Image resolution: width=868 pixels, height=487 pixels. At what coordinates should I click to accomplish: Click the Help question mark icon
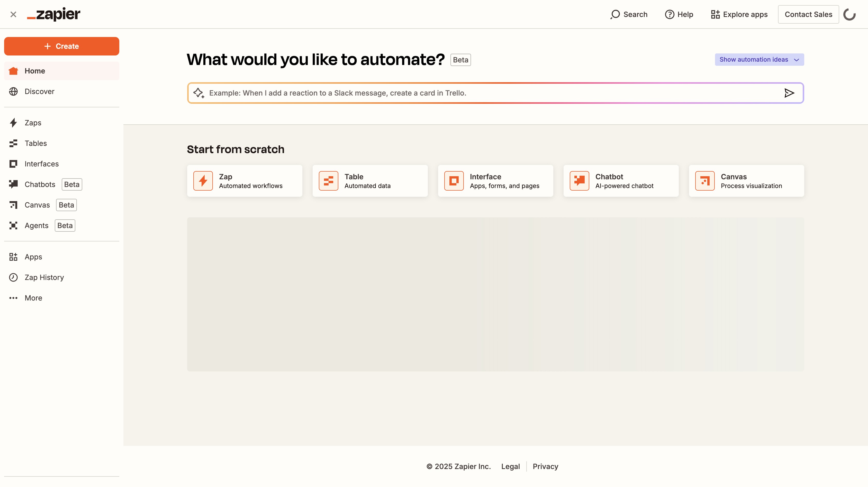[x=669, y=14]
